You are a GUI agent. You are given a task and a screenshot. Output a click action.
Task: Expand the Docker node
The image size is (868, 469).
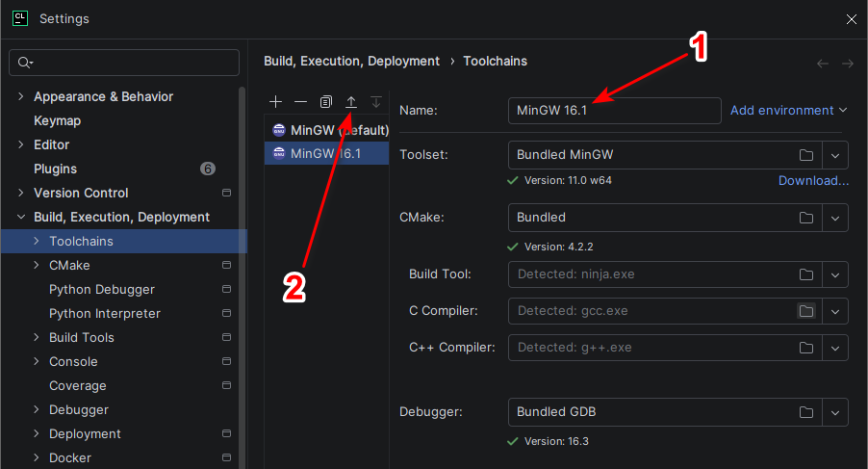point(37,457)
